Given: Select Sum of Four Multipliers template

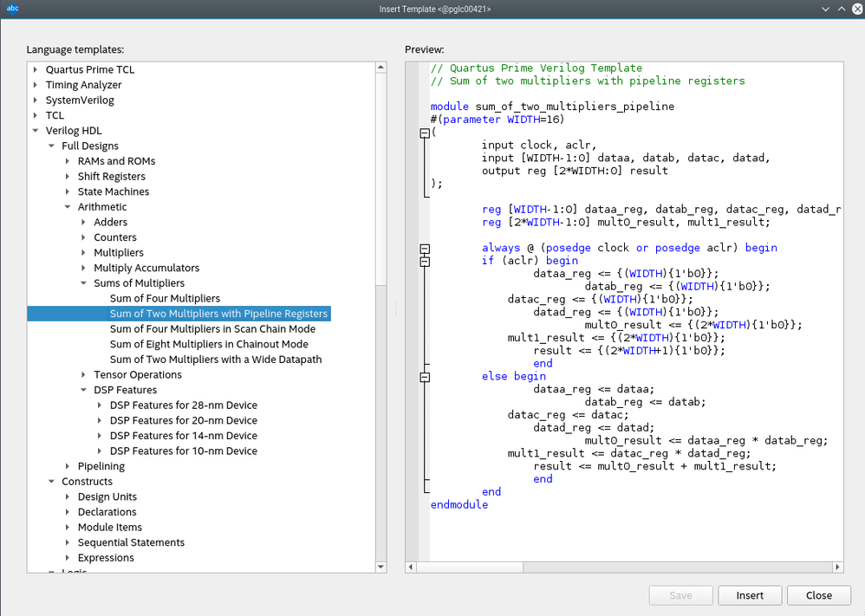Looking at the screenshot, I should pos(165,298).
